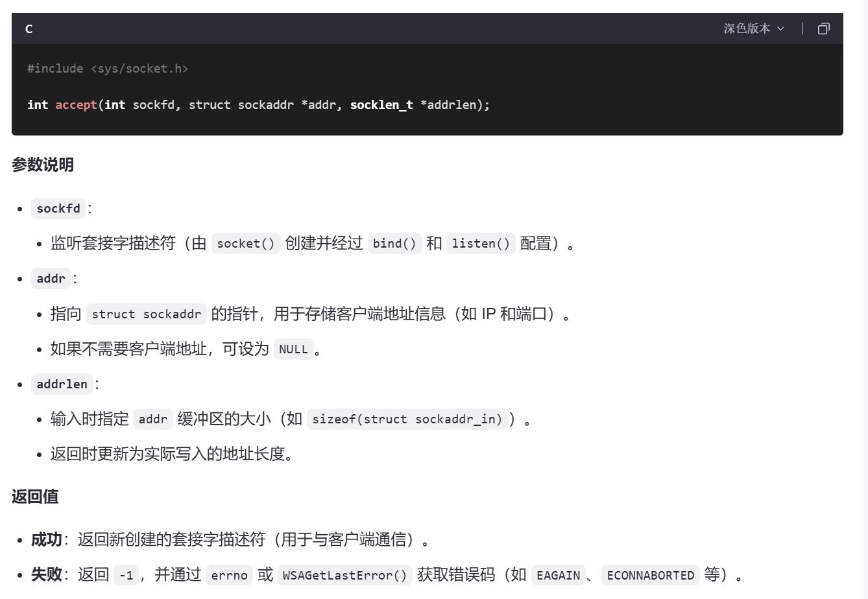Click the ECONNABORTED inline code
This screenshot has width=868, height=599.
click(650, 575)
